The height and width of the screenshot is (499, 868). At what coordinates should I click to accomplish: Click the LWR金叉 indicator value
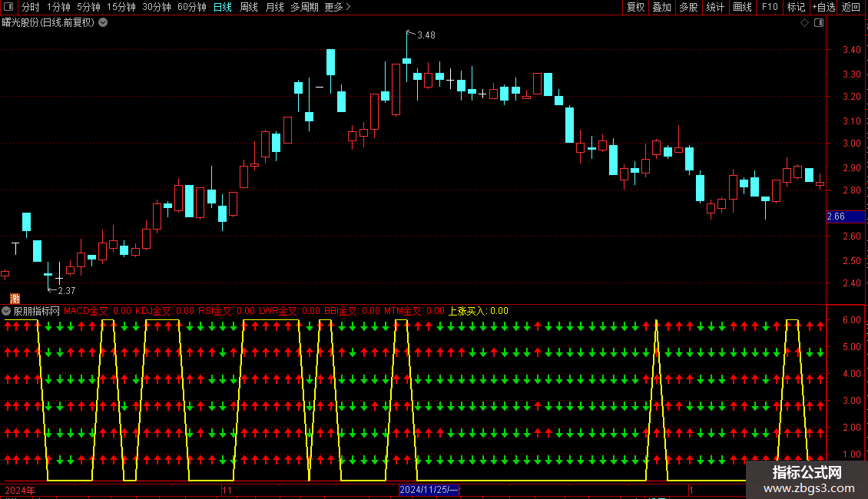290,311
